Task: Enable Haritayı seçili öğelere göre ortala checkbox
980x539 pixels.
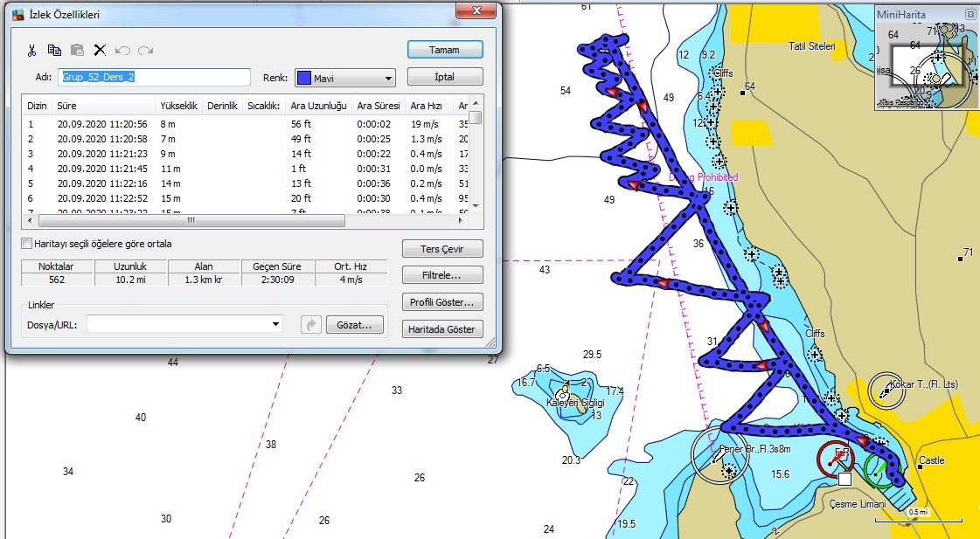Action: [27, 244]
